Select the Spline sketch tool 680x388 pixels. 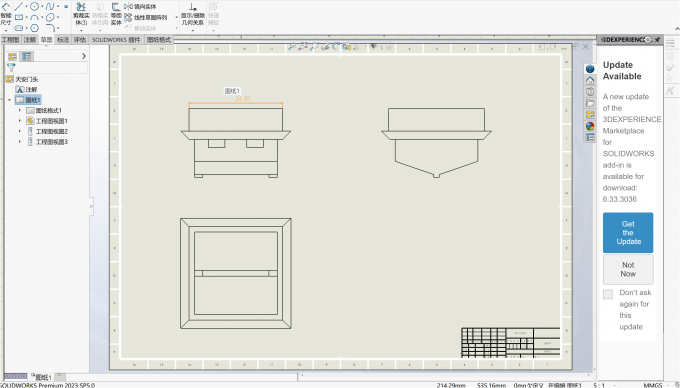tap(50, 6)
